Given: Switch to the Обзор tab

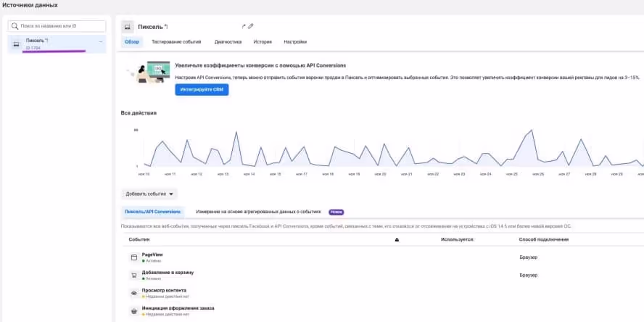Looking at the screenshot, I should pyautogui.click(x=132, y=42).
